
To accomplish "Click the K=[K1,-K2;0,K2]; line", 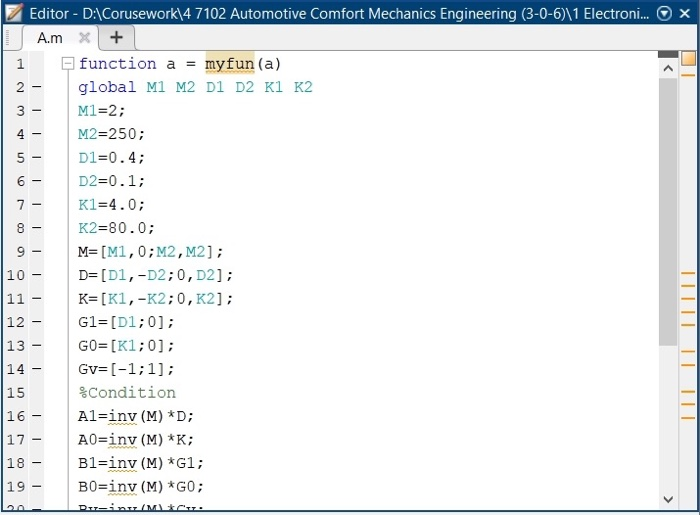I will tap(155, 299).
